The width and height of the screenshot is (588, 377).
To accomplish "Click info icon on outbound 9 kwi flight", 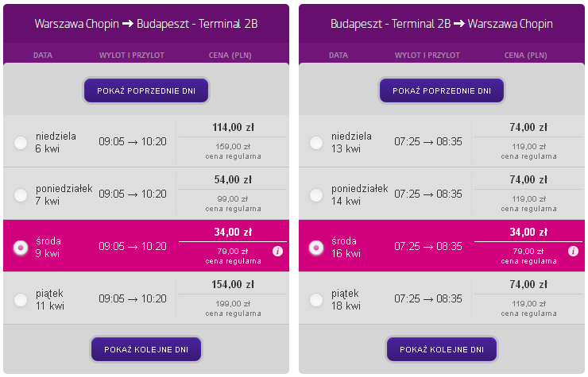I will tap(277, 251).
